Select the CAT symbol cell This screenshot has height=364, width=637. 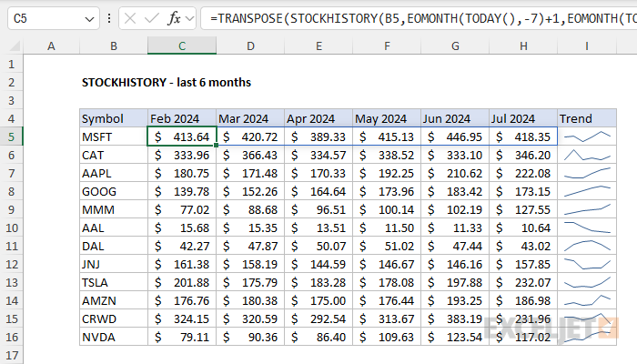click(114, 155)
